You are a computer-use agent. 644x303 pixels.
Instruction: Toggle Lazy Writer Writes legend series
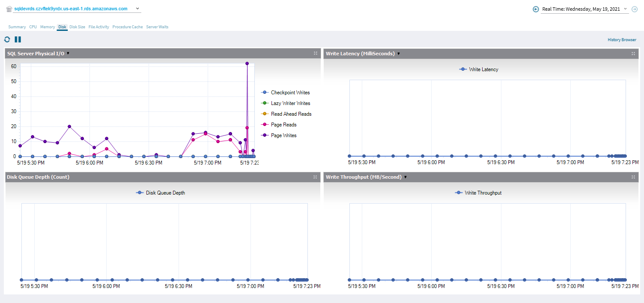click(x=290, y=103)
